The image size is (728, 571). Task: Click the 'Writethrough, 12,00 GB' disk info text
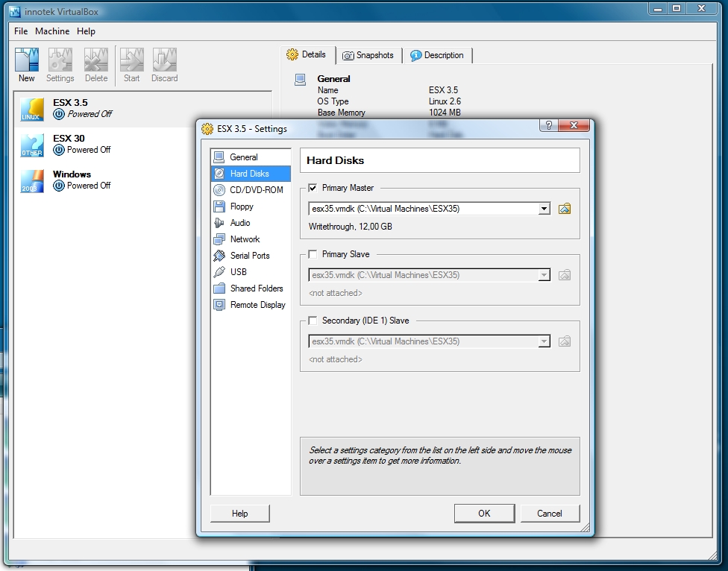[x=351, y=227]
